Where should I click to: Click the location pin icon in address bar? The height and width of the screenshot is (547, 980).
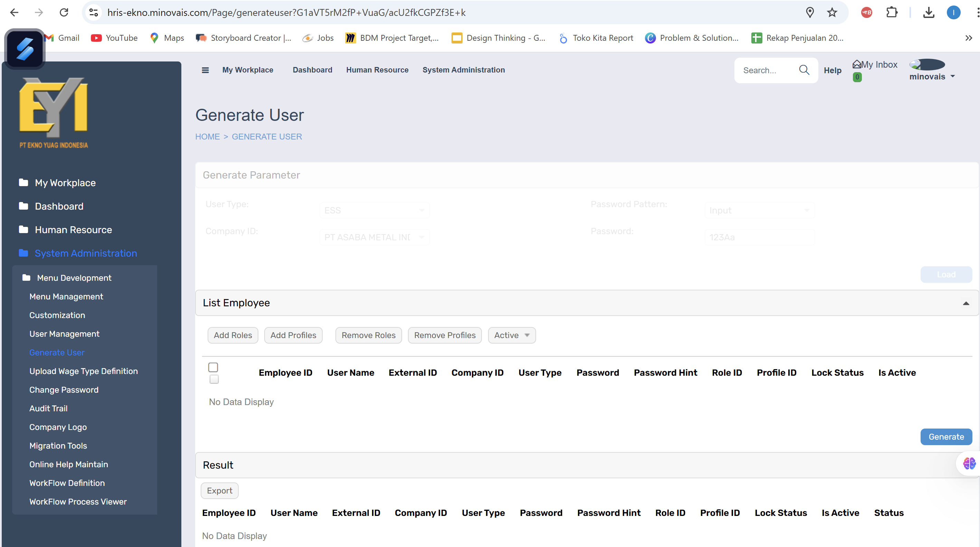click(x=810, y=12)
